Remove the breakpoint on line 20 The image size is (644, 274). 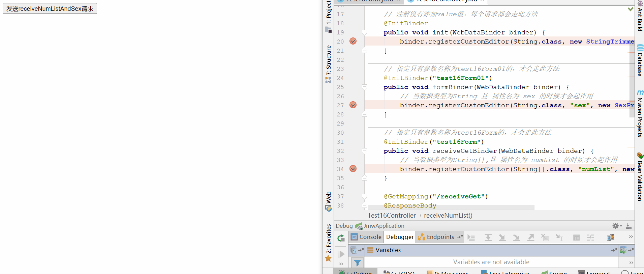[x=353, y=41]
